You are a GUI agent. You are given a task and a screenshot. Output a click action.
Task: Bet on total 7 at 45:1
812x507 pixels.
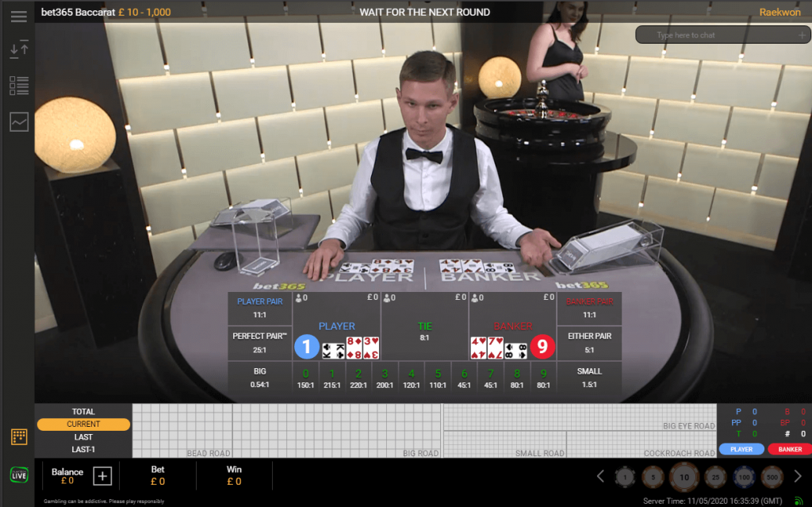click(x=490, y=378)
